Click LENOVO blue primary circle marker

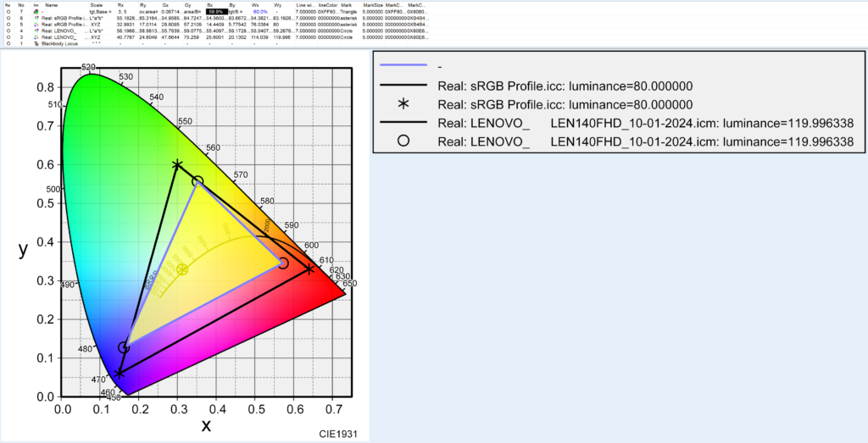(x=124, y=347)
